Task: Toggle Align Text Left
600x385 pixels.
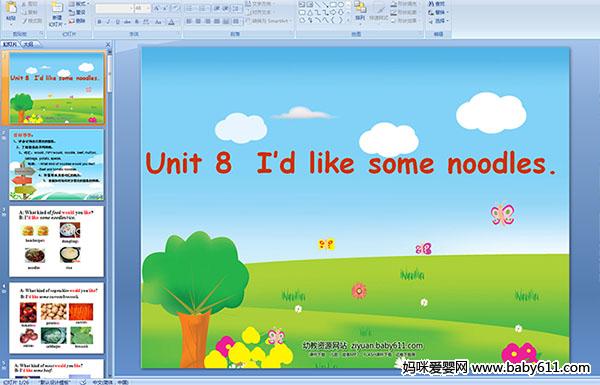Action: click(x=189, y=21)
